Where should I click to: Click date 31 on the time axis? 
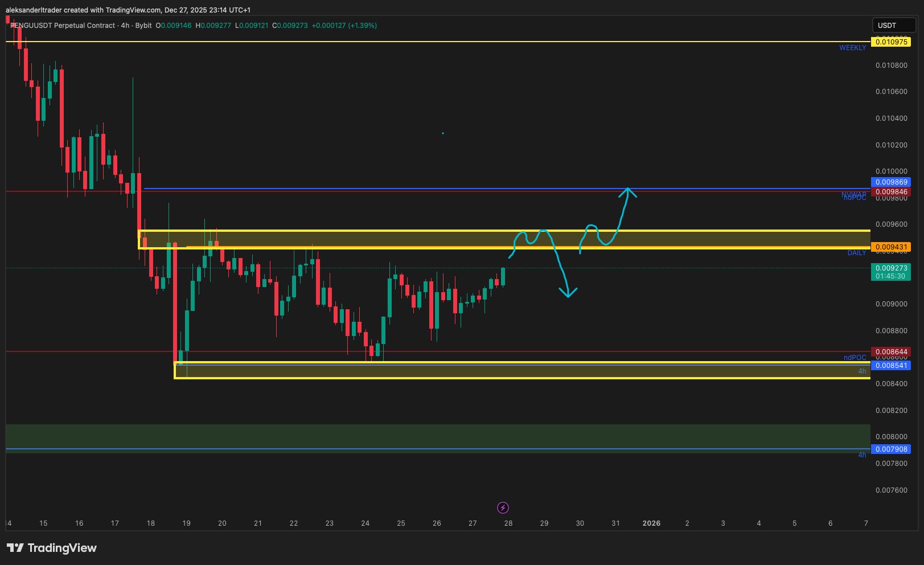tap(615, 523)
